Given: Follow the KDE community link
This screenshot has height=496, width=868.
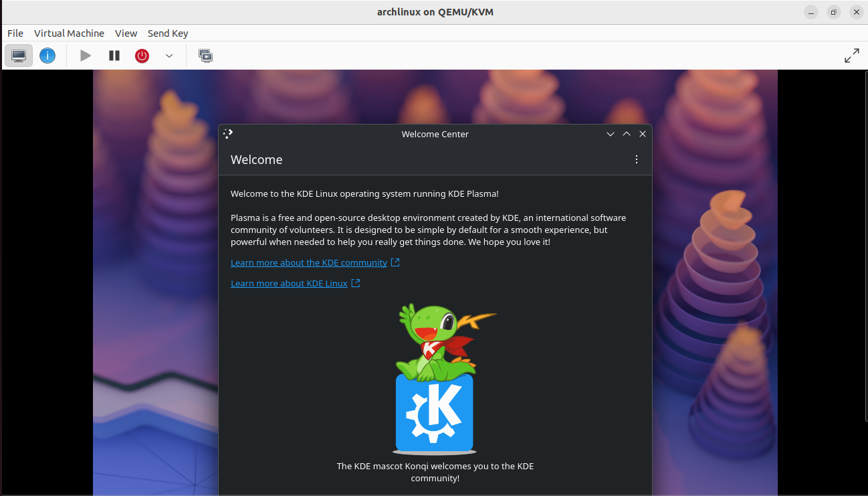Looking at the screenshot, I should click(x=310, y=262).
